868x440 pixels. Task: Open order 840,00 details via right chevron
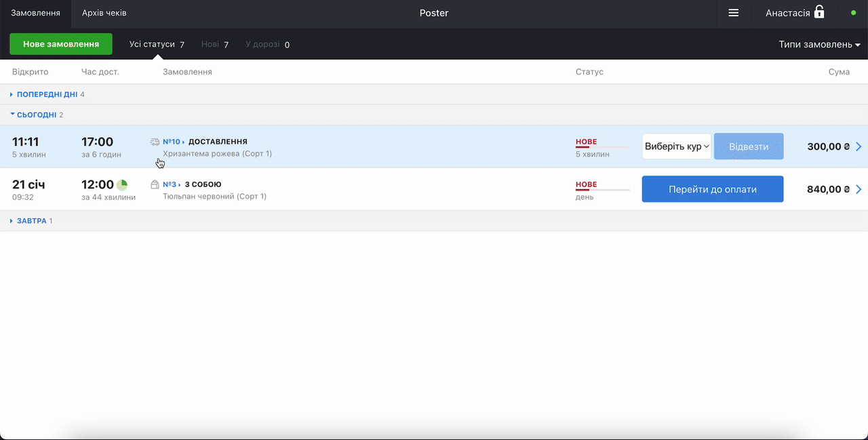pyautogui.click(x=859, y=189)
